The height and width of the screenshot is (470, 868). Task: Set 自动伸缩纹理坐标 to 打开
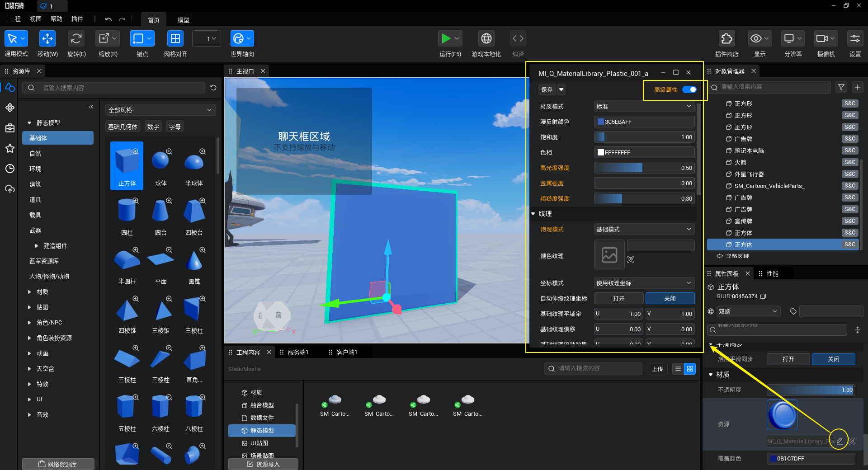(618, 298)
